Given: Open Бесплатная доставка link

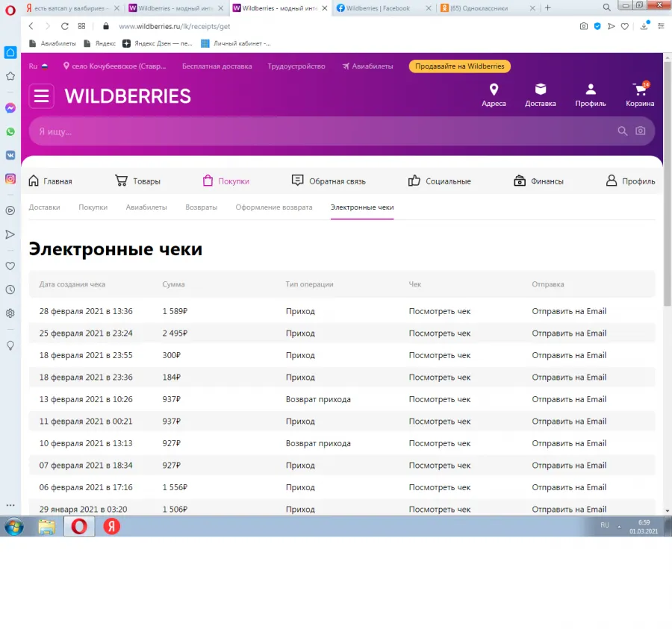Looking at the screenshot, I should click(x=217, y=66).
